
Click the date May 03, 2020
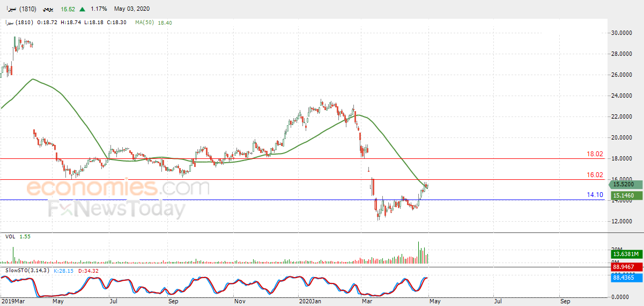132,9
